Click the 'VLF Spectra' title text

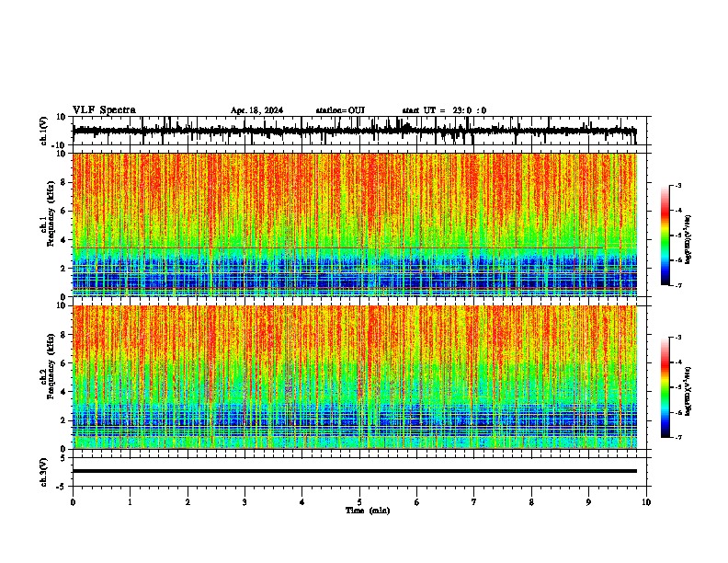coord(104,110)
